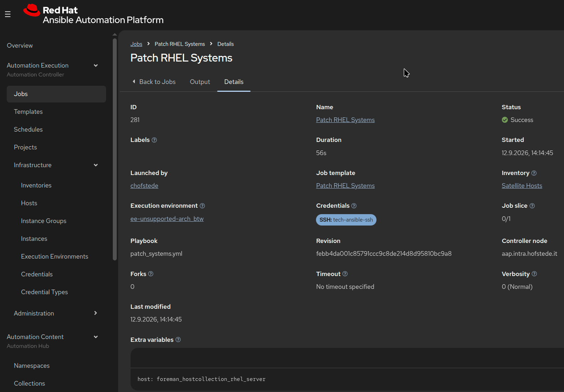The image size is (564, 392).
Task: Go to Credential Types
Action: pyautogui.click(x=44, y=292)
